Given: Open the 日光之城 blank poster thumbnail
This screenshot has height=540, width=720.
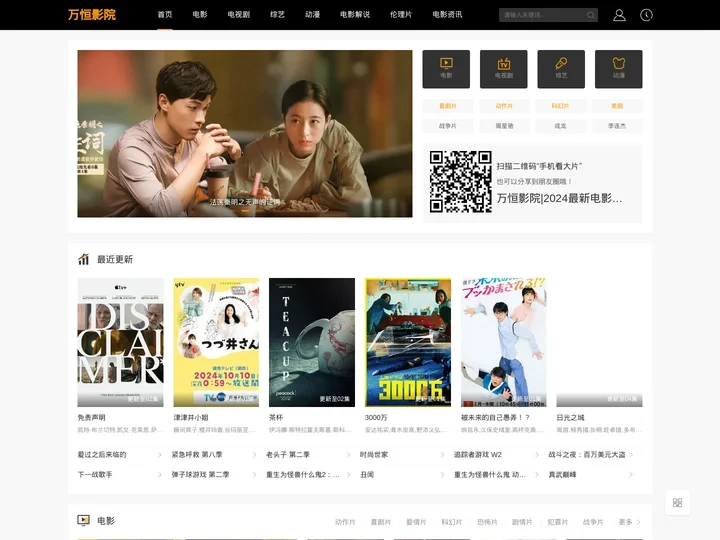Looking at the screenshot, I should [599, 342].
